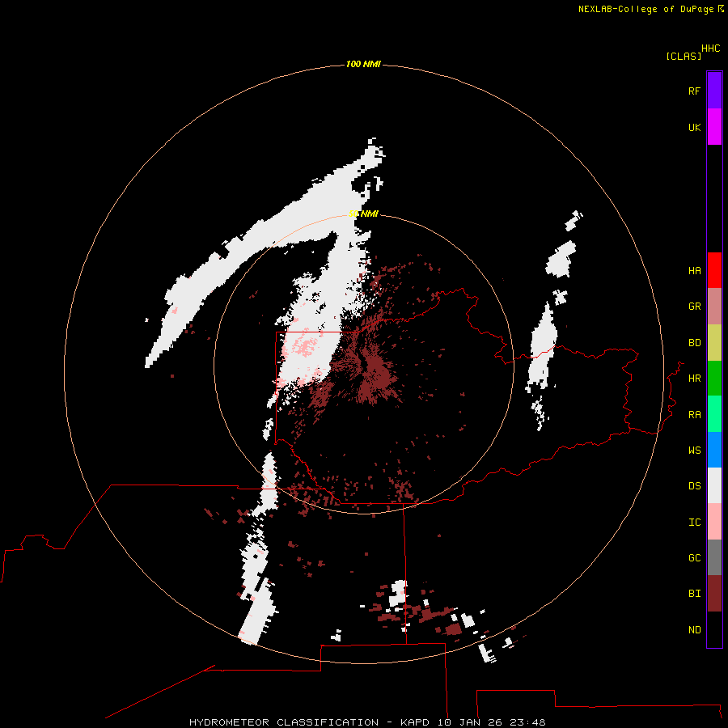Screen dimensions: 728x728
Task: Click the HHC product label
Action: point(710,49)
